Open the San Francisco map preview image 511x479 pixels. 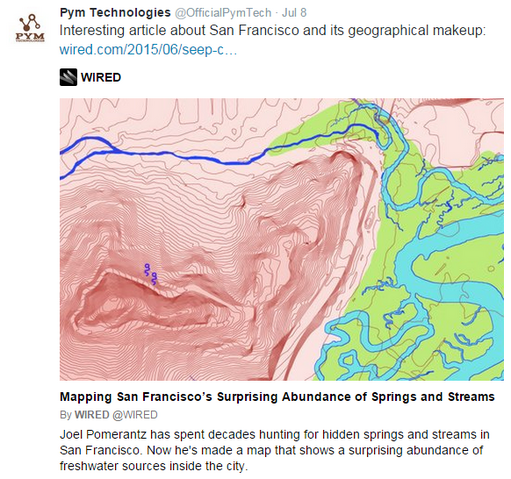282,239
